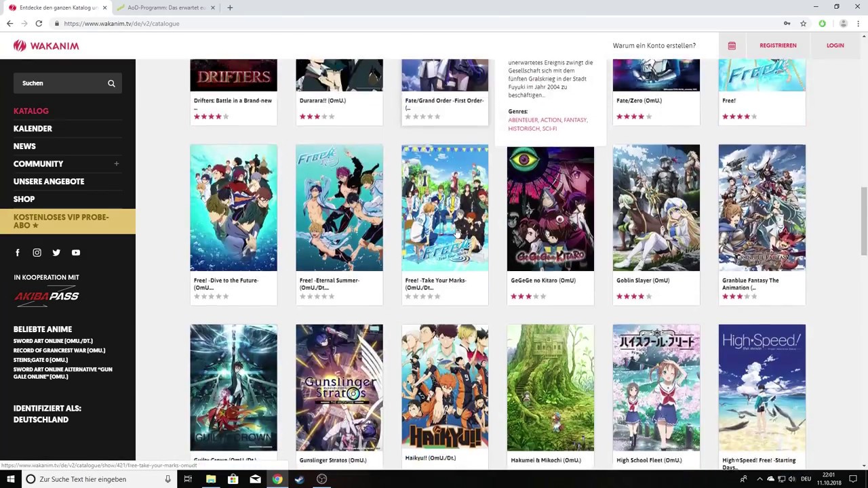The image size is (868, 488).
Task: Open the GeGeGe no Kitaro cover thumbnail
Action: pyautogui.click(x=551, y=207)
